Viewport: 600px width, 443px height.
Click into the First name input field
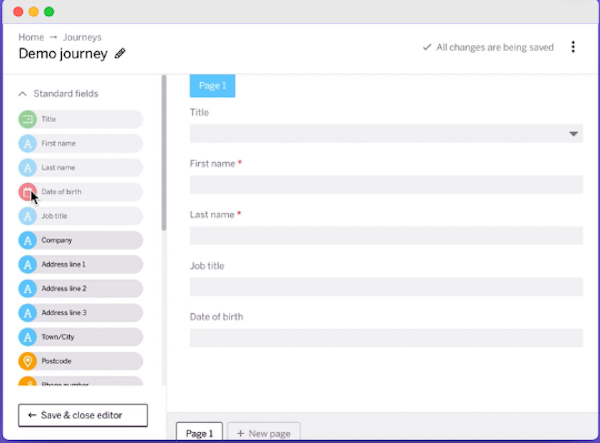(386, 185)
